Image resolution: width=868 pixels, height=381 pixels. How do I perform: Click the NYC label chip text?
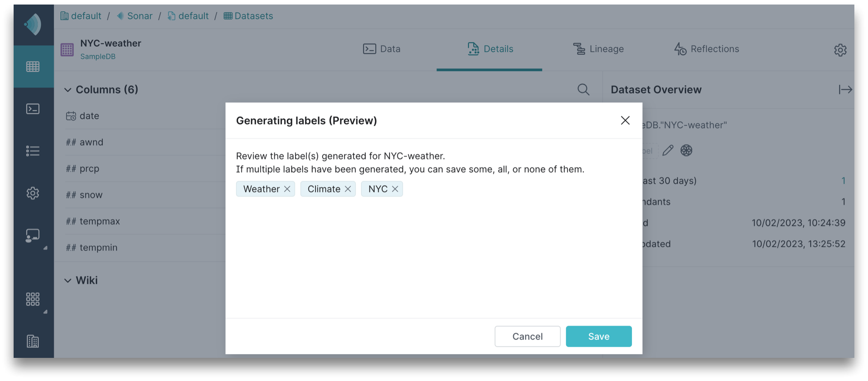(378, 189)
